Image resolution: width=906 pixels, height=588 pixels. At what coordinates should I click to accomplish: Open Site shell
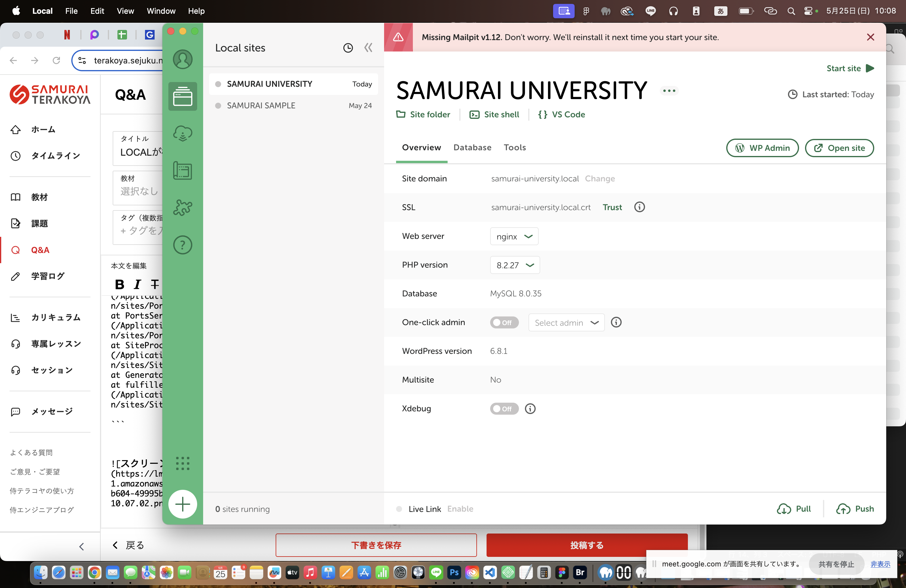494,114
